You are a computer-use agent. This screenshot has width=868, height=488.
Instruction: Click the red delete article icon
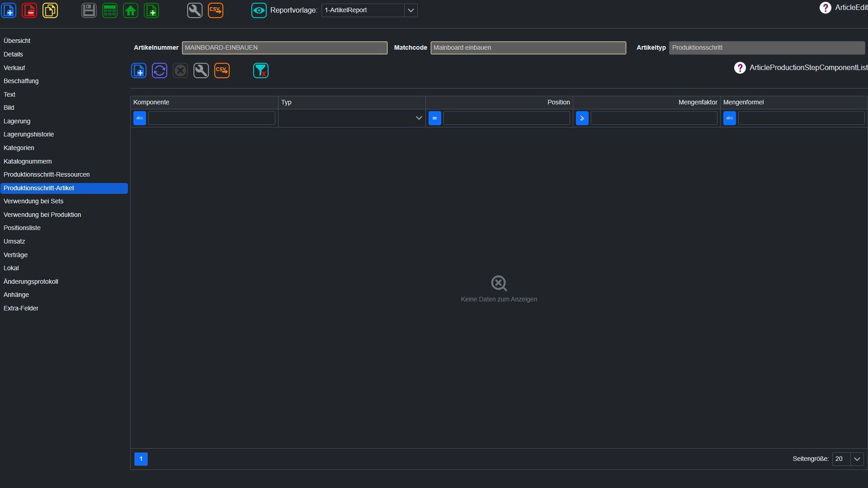(x=29, y=10)
